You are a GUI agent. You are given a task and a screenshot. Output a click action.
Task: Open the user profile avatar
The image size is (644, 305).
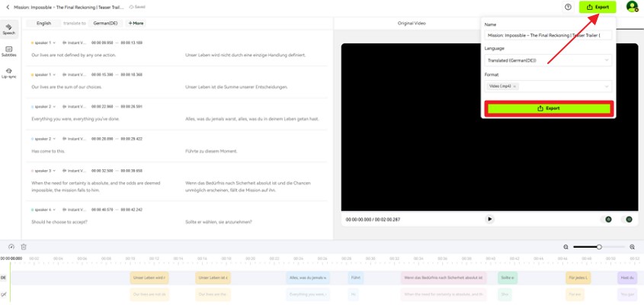(x=631, y=7)
